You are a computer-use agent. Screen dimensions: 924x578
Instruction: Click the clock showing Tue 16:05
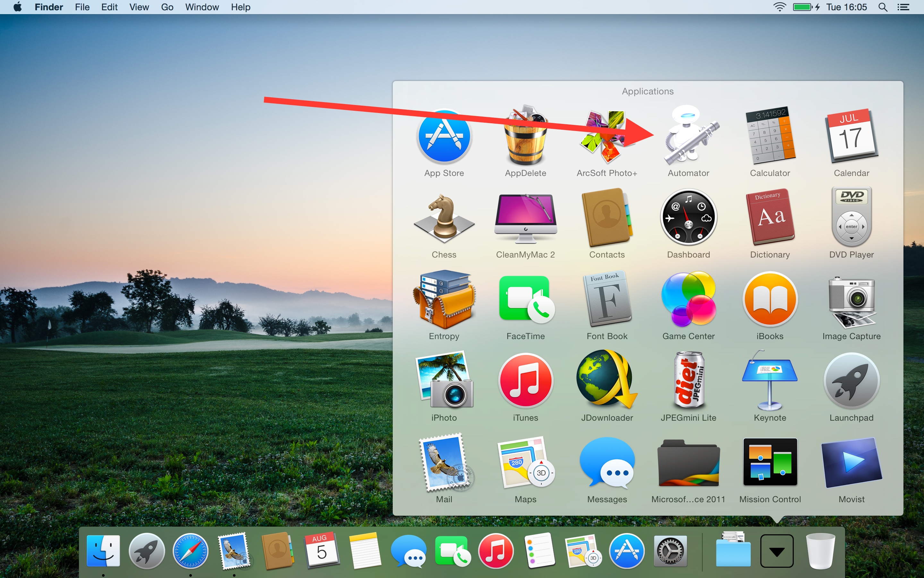(x=846, y=7)
